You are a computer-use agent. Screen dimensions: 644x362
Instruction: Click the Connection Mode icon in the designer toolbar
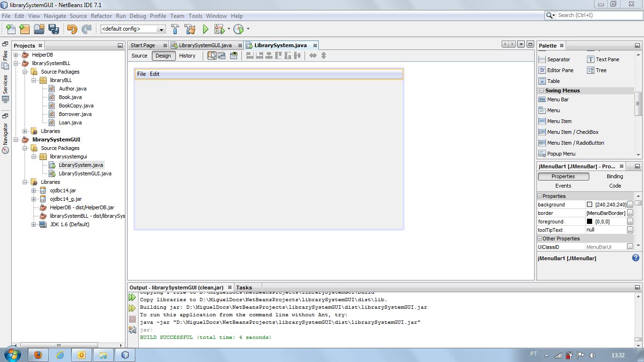221,56
